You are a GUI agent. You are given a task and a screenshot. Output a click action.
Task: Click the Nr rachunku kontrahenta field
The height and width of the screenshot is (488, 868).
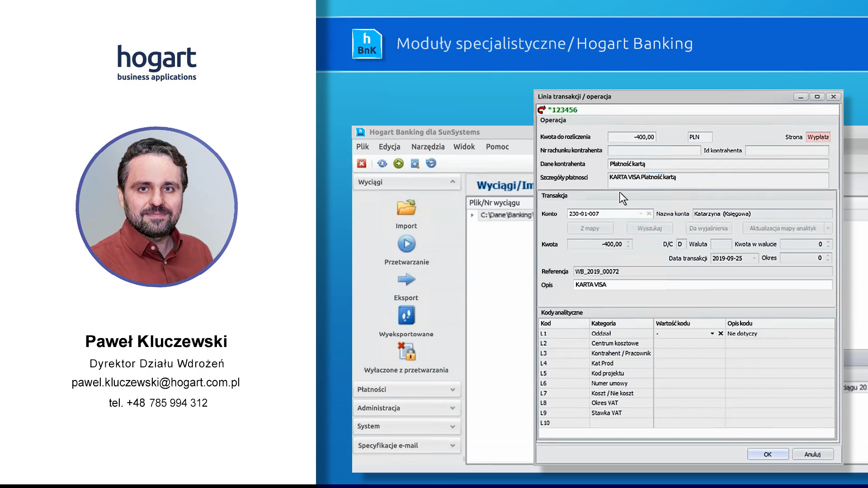point(654,150)
